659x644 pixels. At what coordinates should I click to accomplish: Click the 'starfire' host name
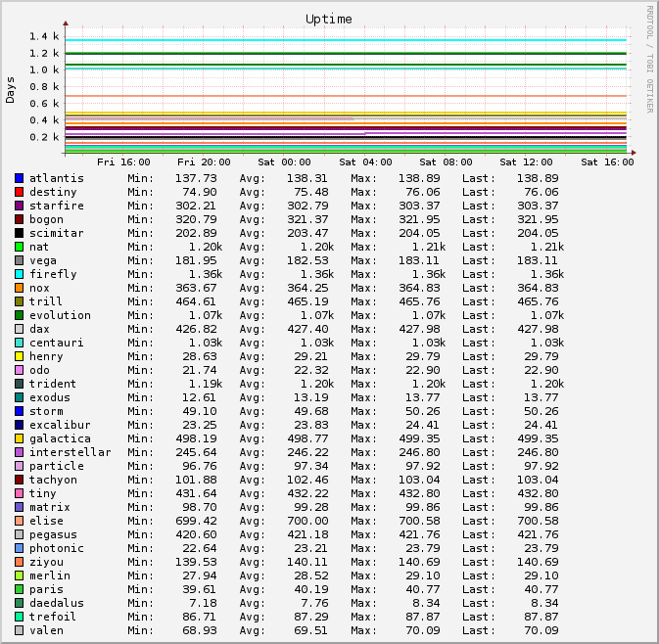click(57, 206)
